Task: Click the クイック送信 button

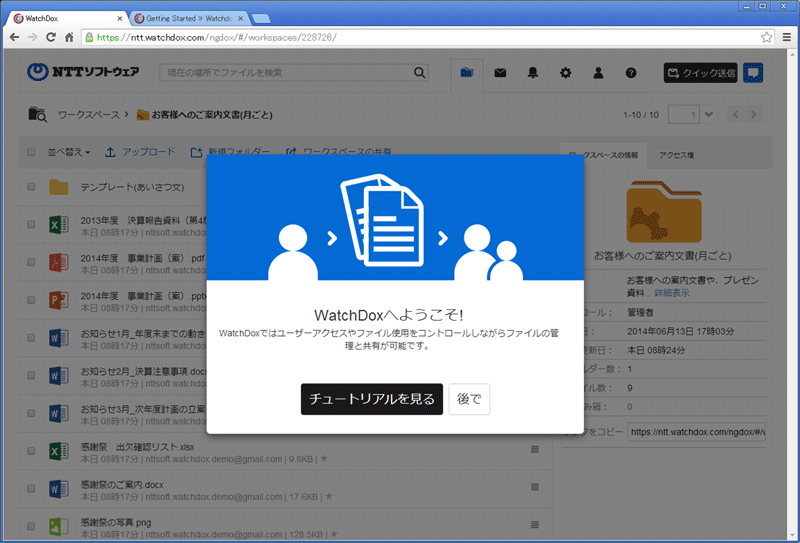Action: pyautogui.click(x=701, y=73)
